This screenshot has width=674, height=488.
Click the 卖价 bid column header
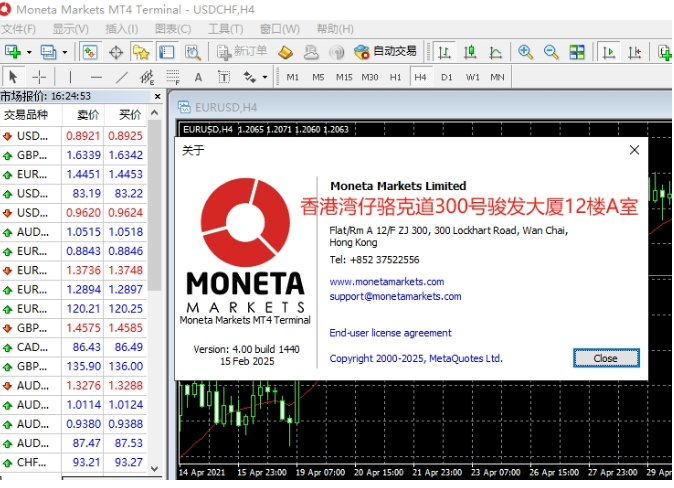coord(83,115)
